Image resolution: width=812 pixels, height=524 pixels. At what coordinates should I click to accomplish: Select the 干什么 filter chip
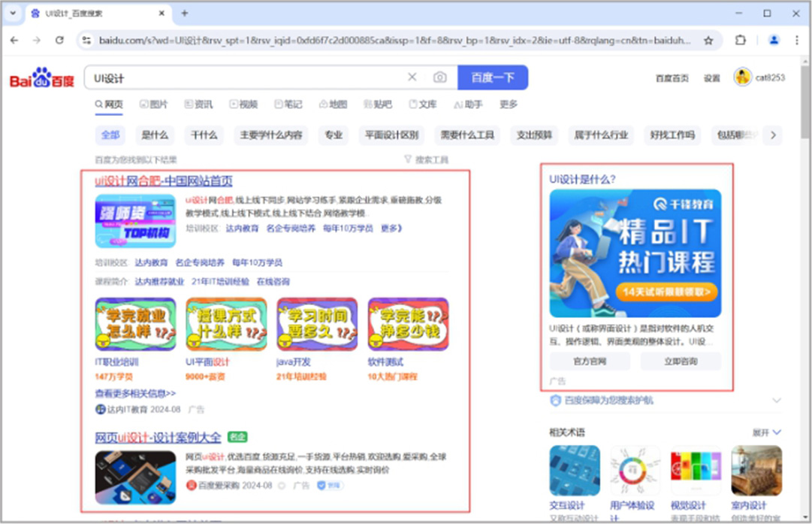pos(204,135)
